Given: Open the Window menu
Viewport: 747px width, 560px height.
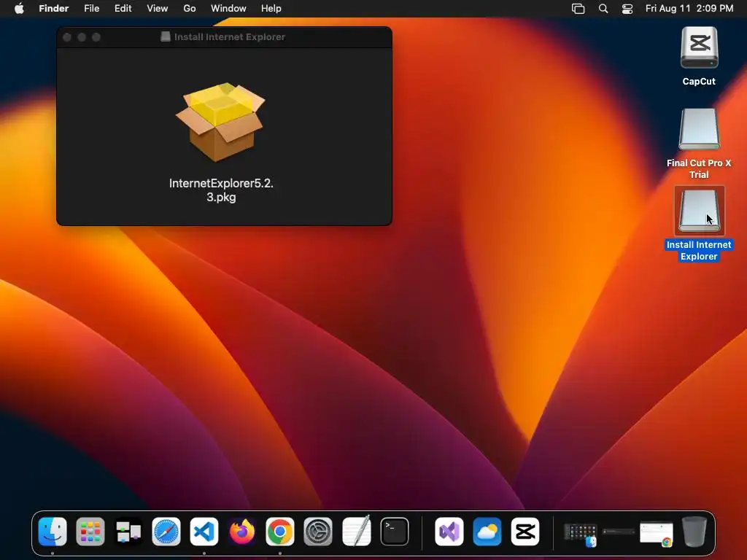Looking at the screenshot, I should coord(228,9).
